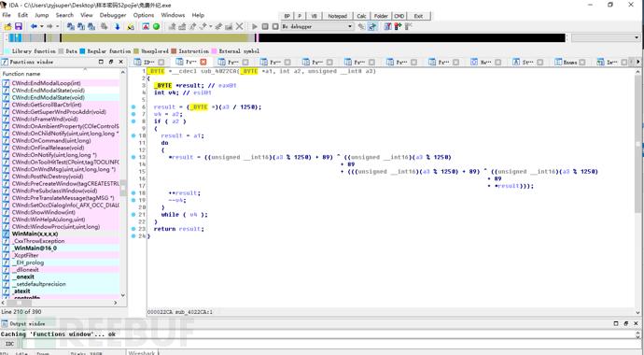The width and height of the screenshot is (644, 355).
Task: Click the blue down-arrow jump icon
Action: pos(118,26)
